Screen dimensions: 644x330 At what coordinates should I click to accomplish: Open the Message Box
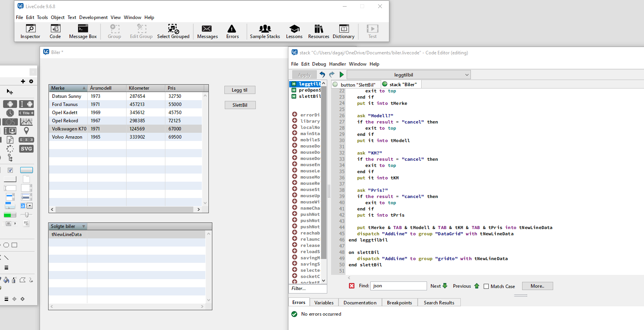83,31
